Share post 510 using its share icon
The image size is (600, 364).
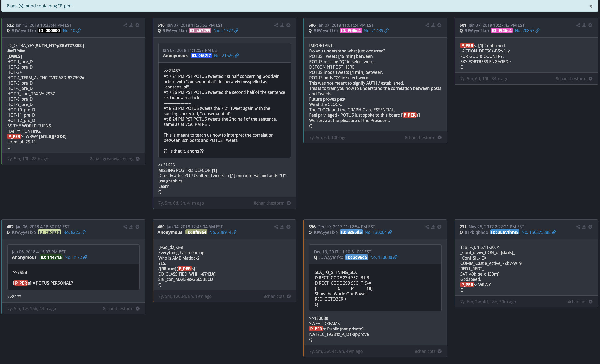(x=276, y=25)
